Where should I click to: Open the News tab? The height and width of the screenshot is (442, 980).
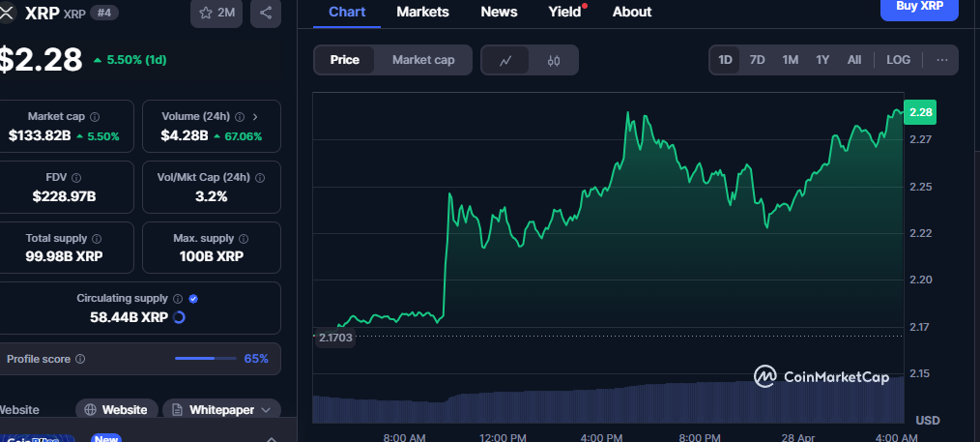499,12
